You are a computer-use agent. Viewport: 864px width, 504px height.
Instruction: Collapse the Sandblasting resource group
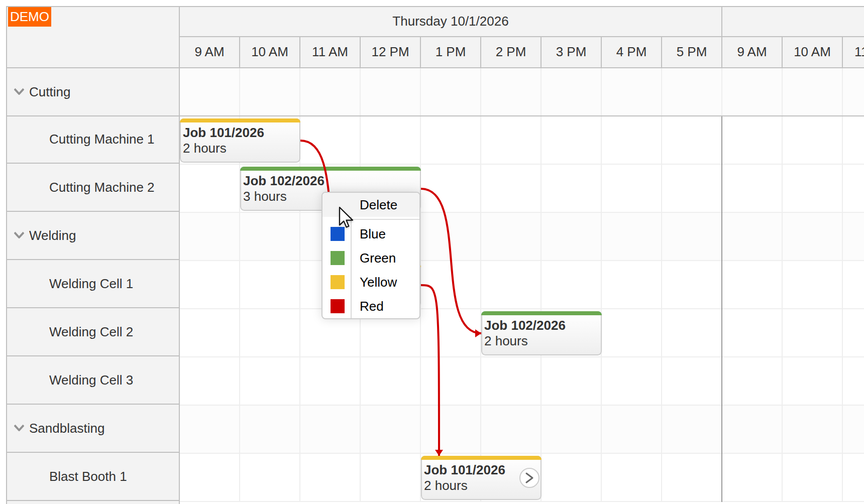coord(19,428)
